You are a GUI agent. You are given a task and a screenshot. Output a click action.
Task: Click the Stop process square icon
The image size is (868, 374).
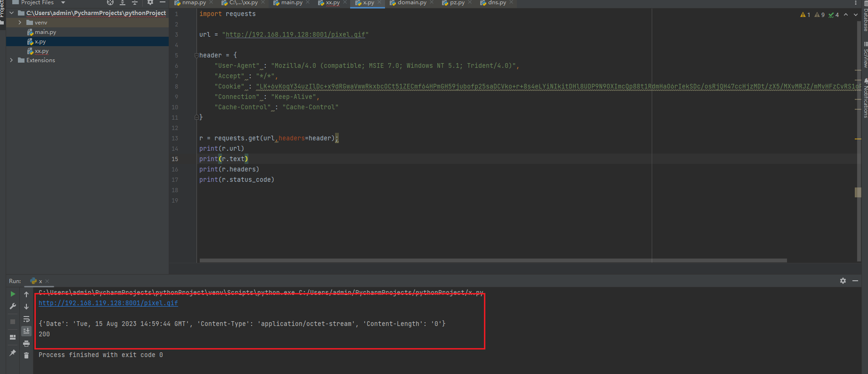coord(13,322)
